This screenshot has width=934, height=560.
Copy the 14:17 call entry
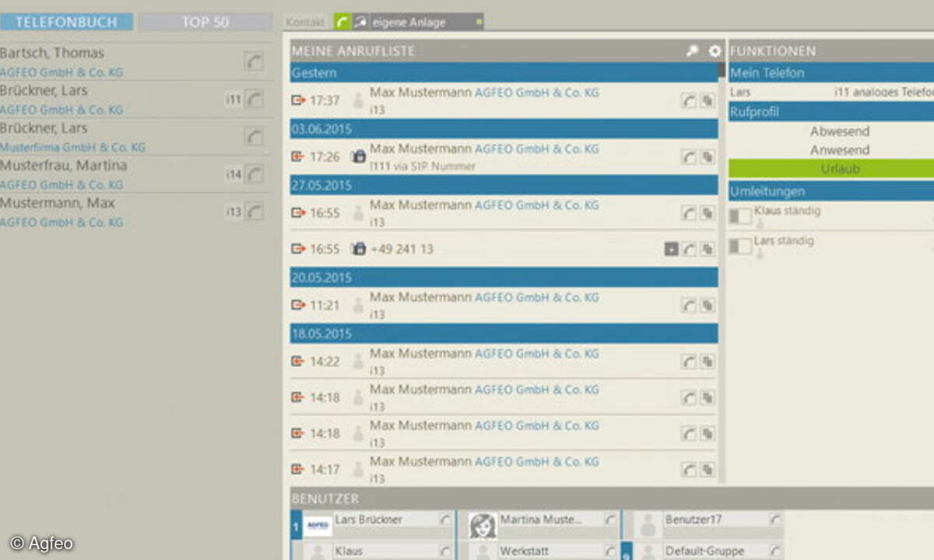pyautogui.click(x=707, y=469)
